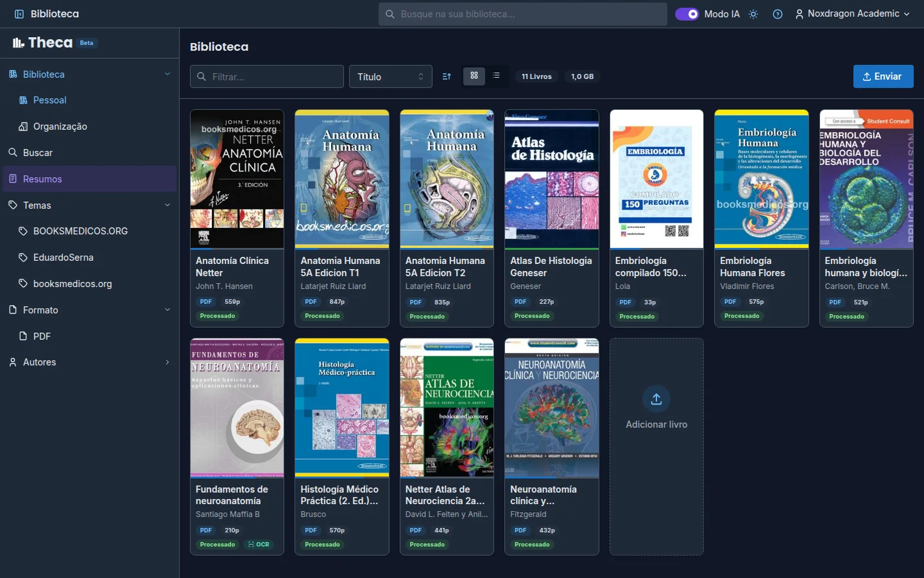The image size is (924, 578).
Task: Click Neuroanatomía clínica title text
Action: click(543, 495)
